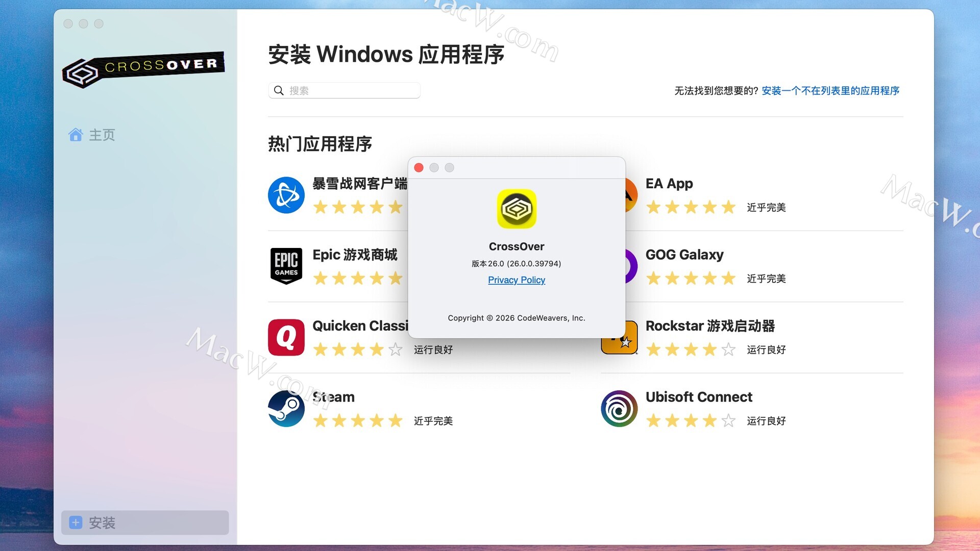The image size is (980, 551).
Task: Click the blue plus icon beside 安装
Action: coord(76,522)
